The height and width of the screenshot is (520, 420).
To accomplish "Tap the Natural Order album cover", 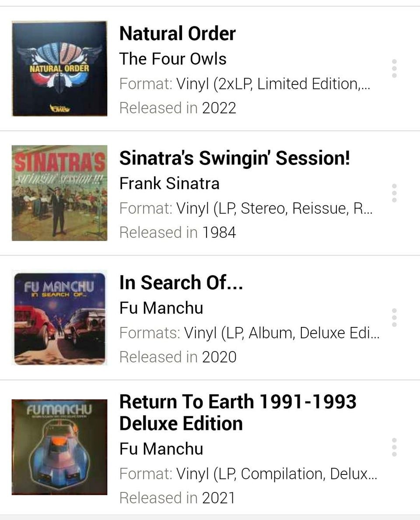I will click(x=59, y=69).
